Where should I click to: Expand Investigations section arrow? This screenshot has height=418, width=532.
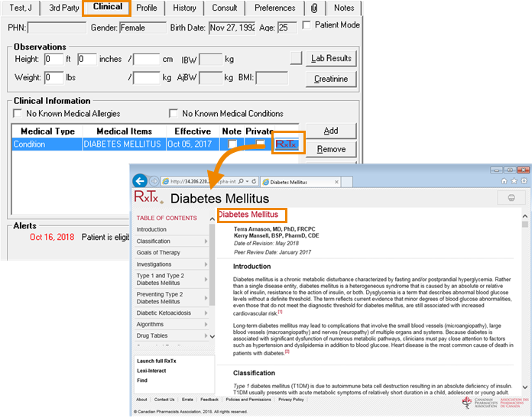click(206, 264)
